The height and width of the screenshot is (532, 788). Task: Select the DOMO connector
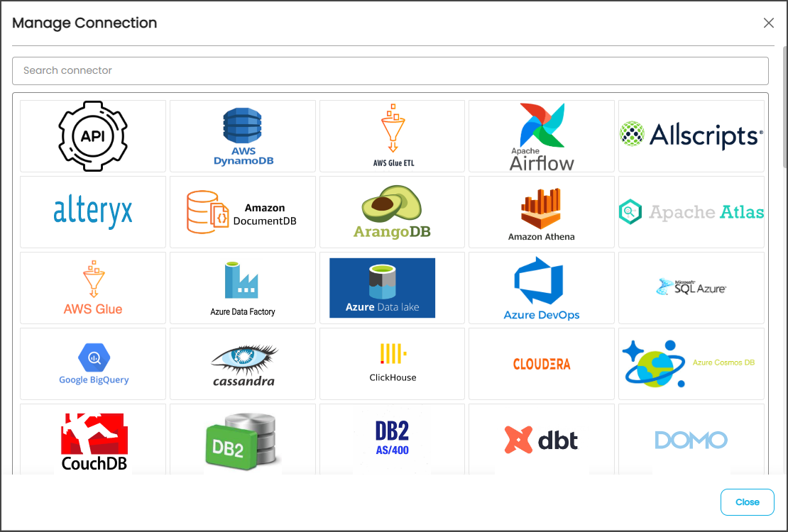click(x=691, y=440)
